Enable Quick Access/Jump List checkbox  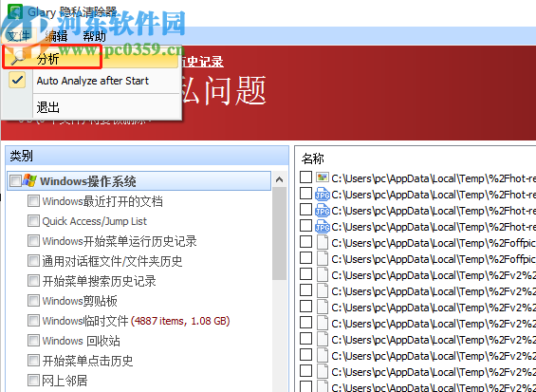pos(33,220)
